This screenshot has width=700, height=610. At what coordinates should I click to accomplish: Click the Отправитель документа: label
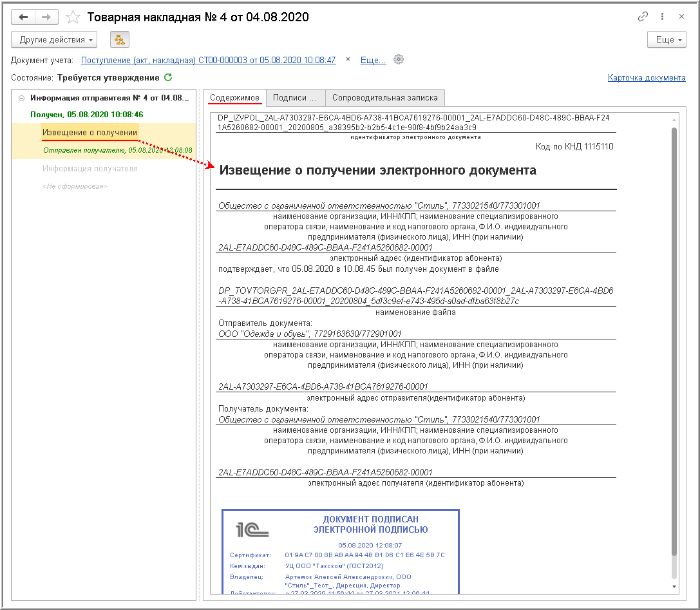[x=265, y=323]
